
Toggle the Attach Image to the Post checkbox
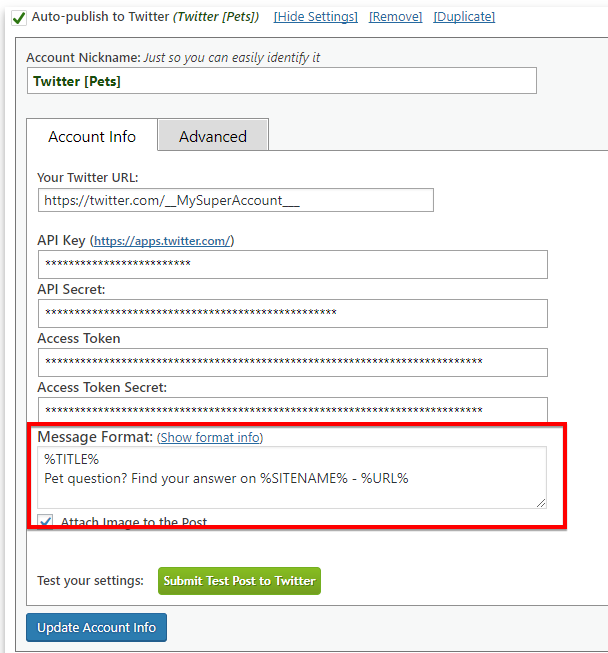(x=46, y=522)
